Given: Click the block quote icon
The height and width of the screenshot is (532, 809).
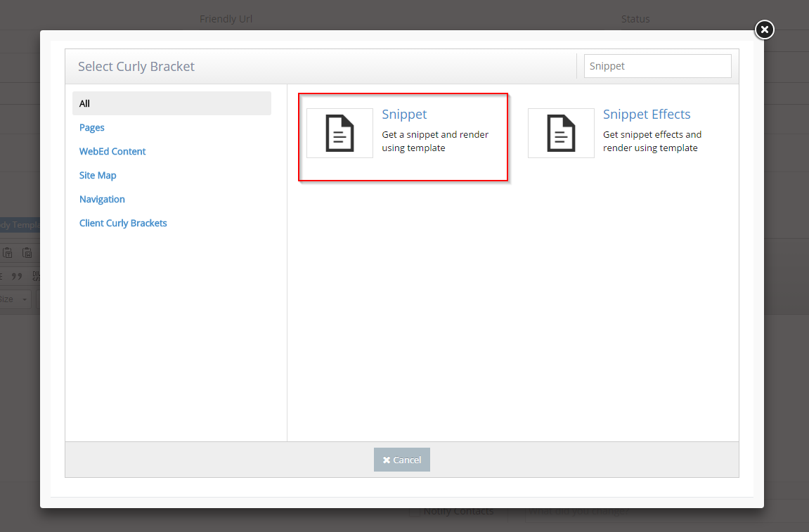Looking at the screenshot, I should [x=18, y=276].
